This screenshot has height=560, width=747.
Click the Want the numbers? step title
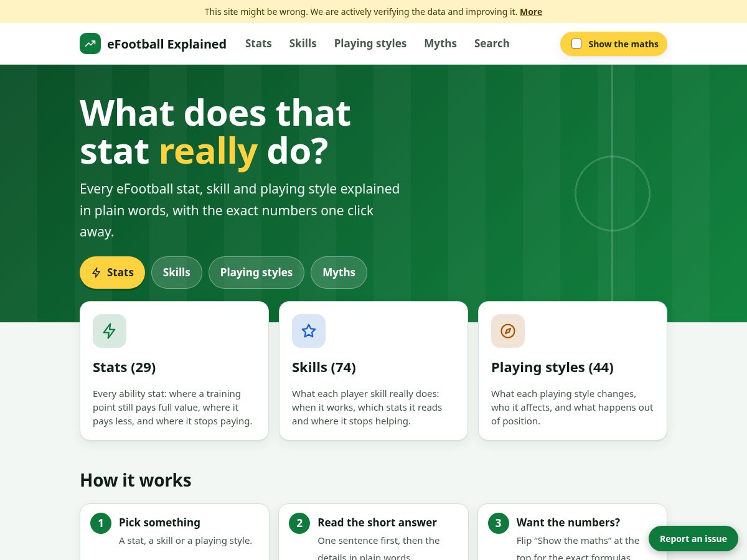(x=568, y=523)
